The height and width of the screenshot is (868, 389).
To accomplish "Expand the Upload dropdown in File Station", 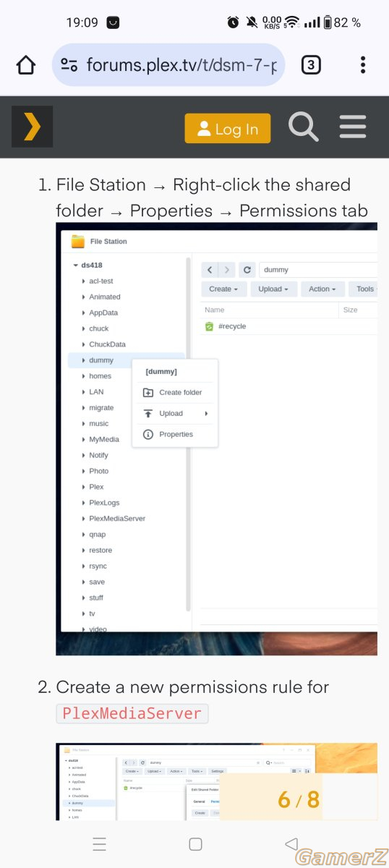I will pyautogui.click(x=273, y=289).
